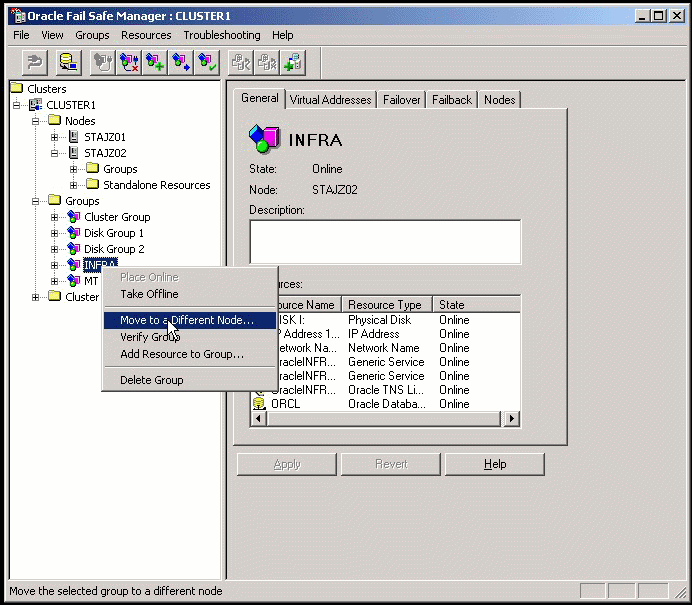This screenshot has height=605, width=692.
Task: Click the grayed plug toolbar icon
Action: 102,63
